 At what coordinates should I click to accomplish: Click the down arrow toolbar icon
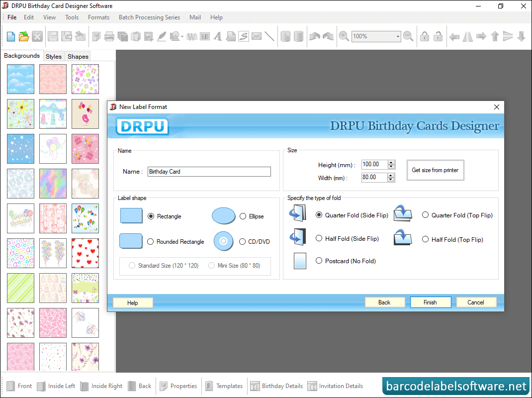[522, 36]
